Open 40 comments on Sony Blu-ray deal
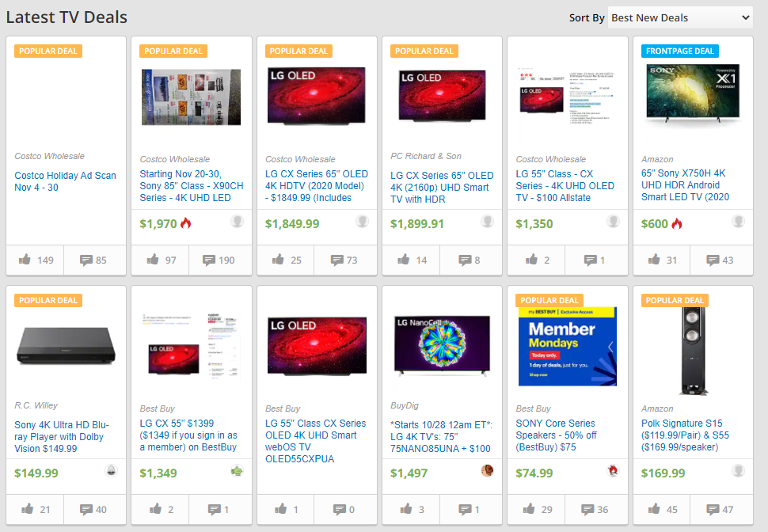Image resolution: width=768 pixels, height=532 pixels. pyautogui.click(x=95, y=510)
